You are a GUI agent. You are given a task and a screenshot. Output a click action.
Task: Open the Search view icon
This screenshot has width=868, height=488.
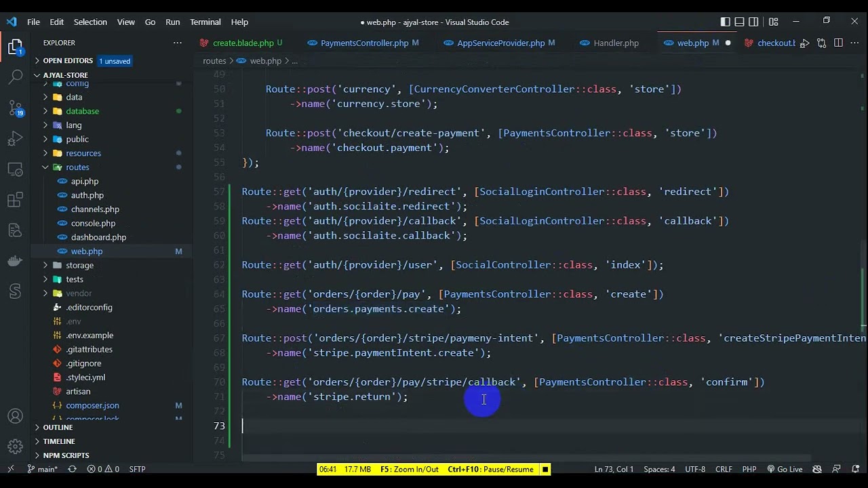[15, 77]
